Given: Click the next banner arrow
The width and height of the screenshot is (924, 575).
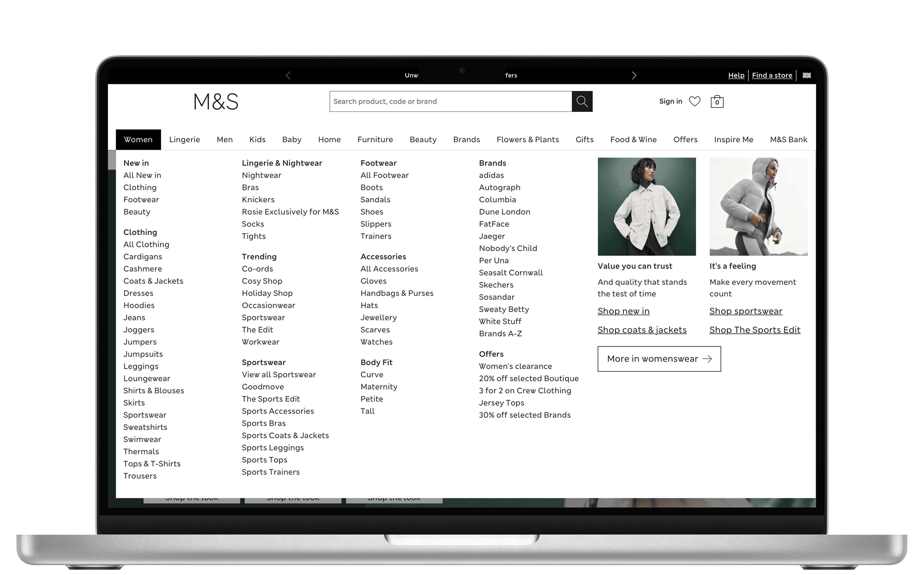Looking at the screenshot, I should (x=634, y=75).
